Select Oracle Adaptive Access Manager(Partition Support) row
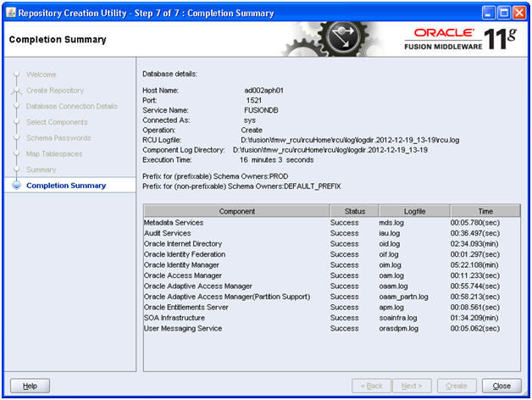 coord(332,297)
